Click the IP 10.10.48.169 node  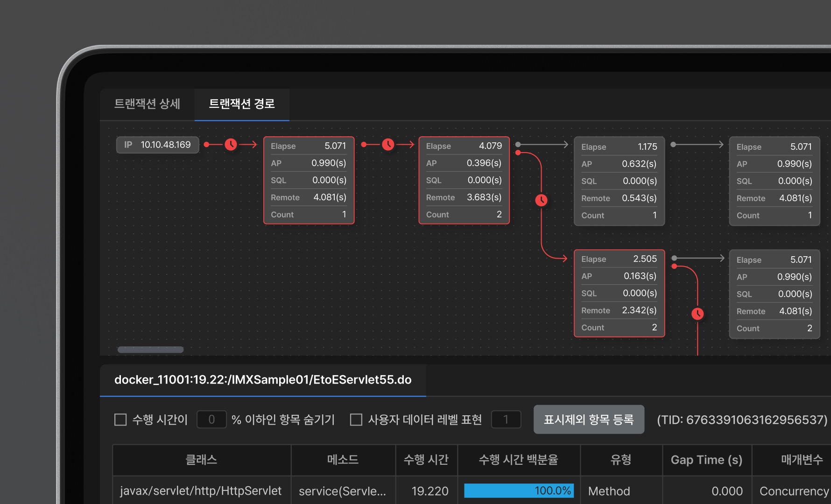point(157,145)
